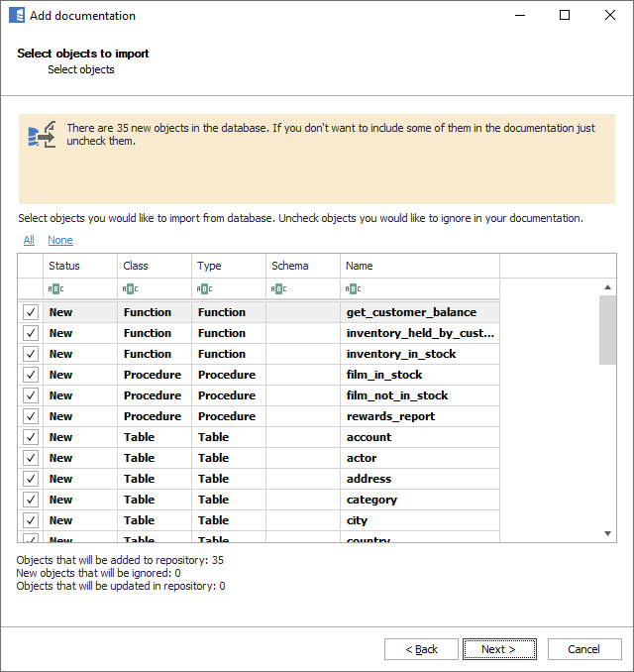634x672 pixels.
Task: Toggle the checkbox for the actor table
Action: tap(31, 458)
